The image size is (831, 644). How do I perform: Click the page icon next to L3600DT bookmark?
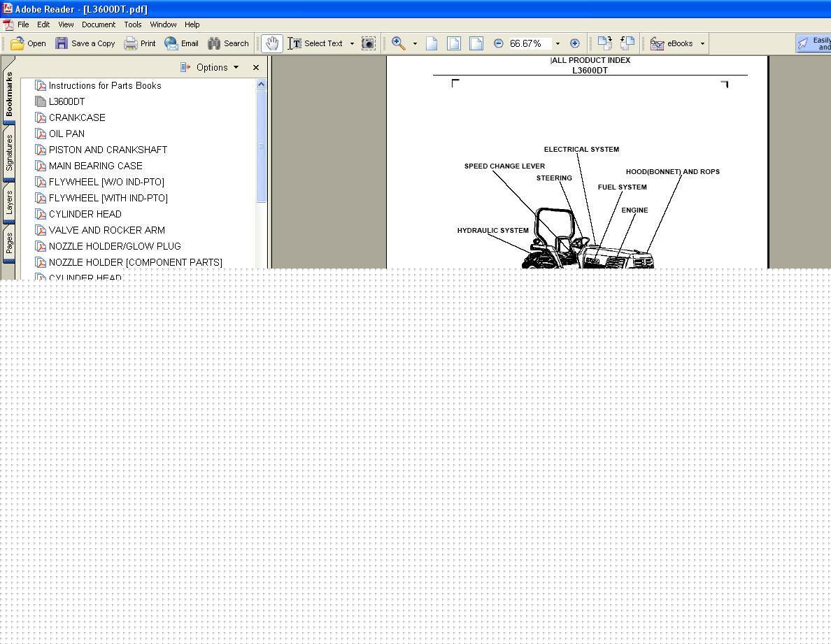pos(41,101)
